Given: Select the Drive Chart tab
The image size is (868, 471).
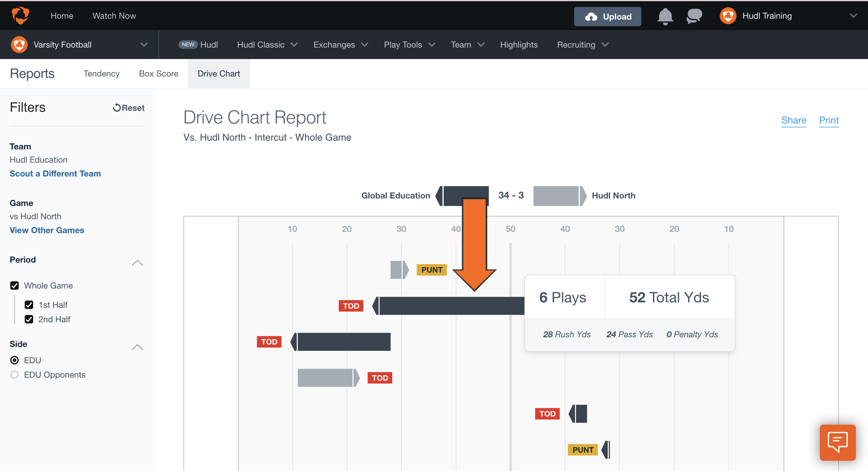Looking at the screenshot, I should [x=219, y=73].
